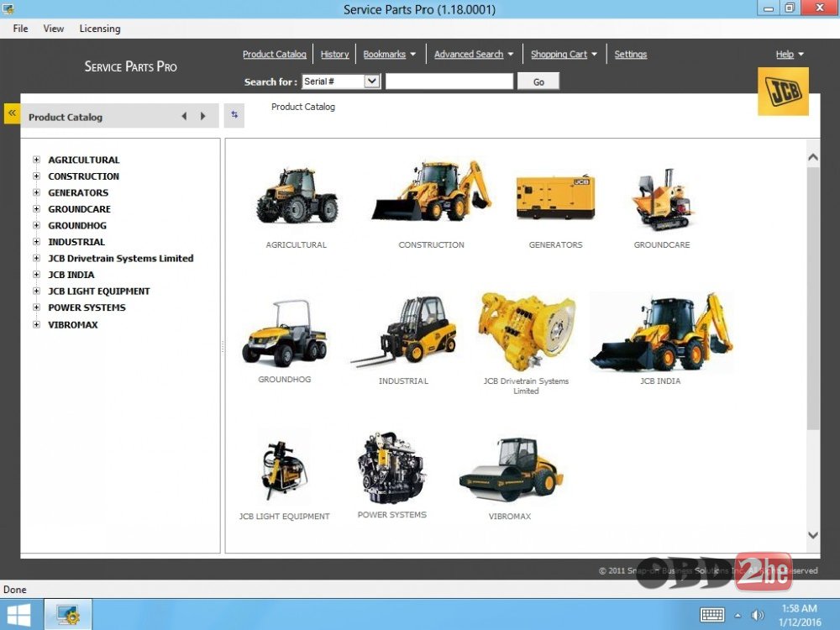Click the catalog scrollbar down arrow

(x=812, y=534)
